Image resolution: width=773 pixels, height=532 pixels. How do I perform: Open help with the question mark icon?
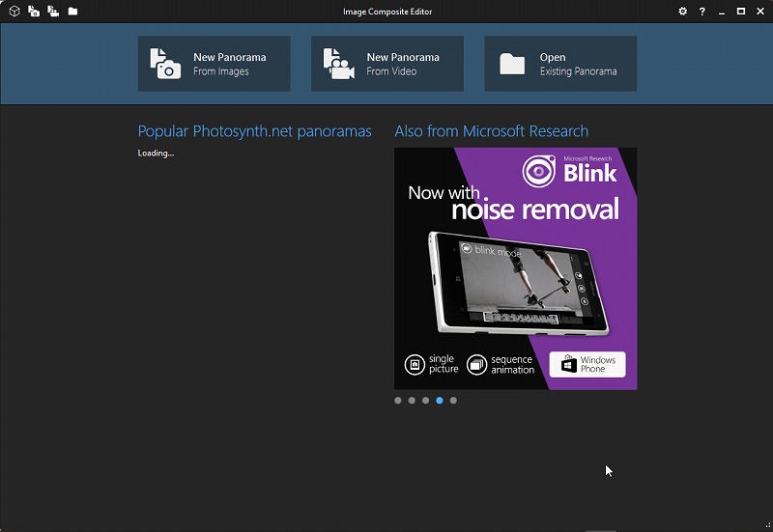[701, 12]
